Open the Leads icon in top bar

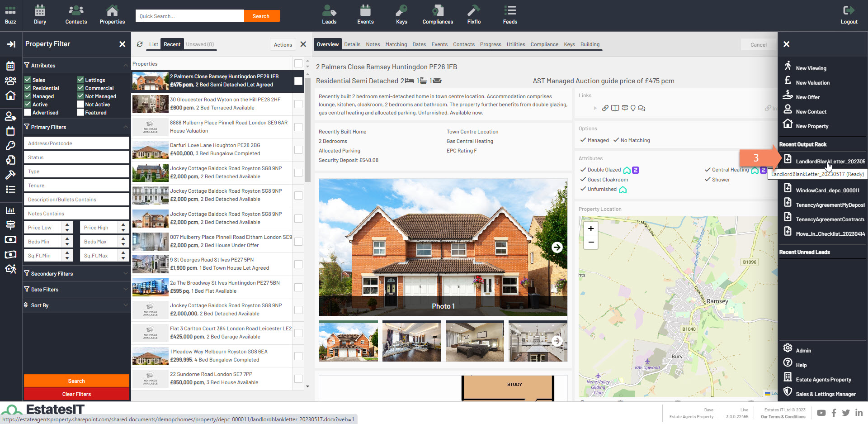tap(329, 11)
